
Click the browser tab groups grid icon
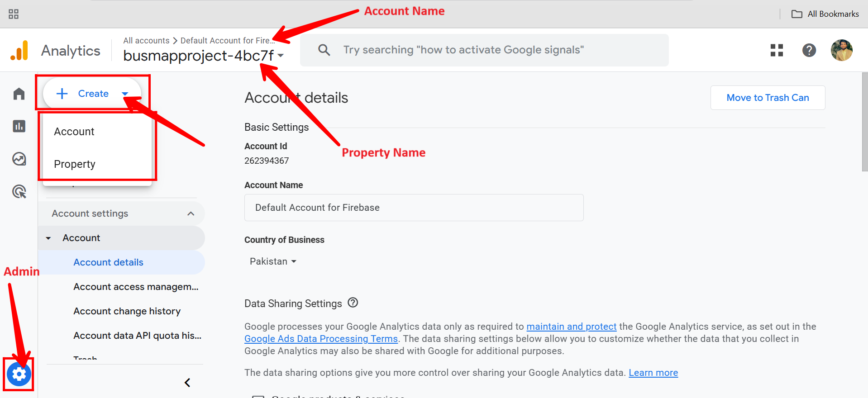click(14, 14)
